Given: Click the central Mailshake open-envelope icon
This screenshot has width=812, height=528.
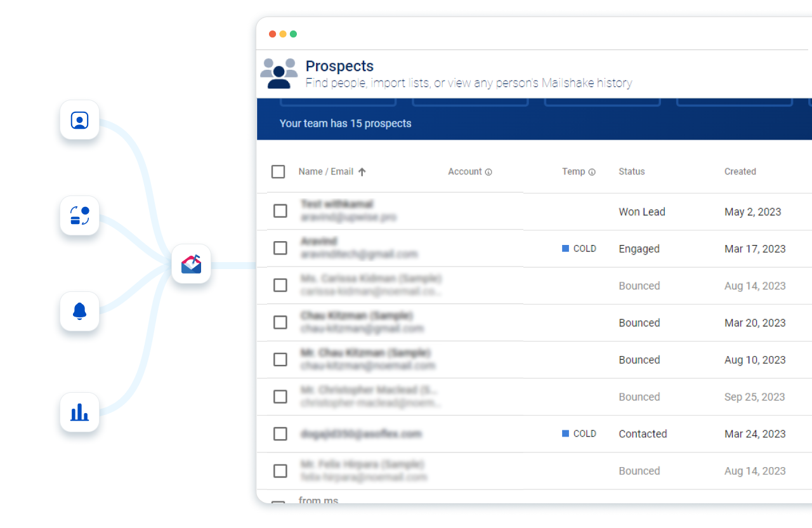Looking at the screenshot, I should (191, 264).
